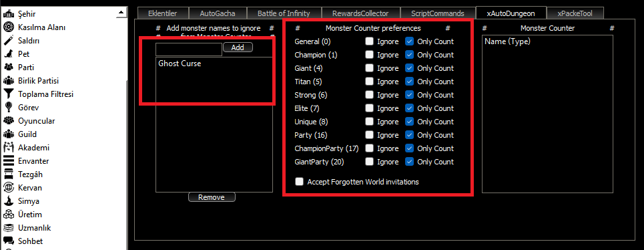Open Toplama Filtresi funnel icon
The image size is (644, 250).
tap(8, 94)
